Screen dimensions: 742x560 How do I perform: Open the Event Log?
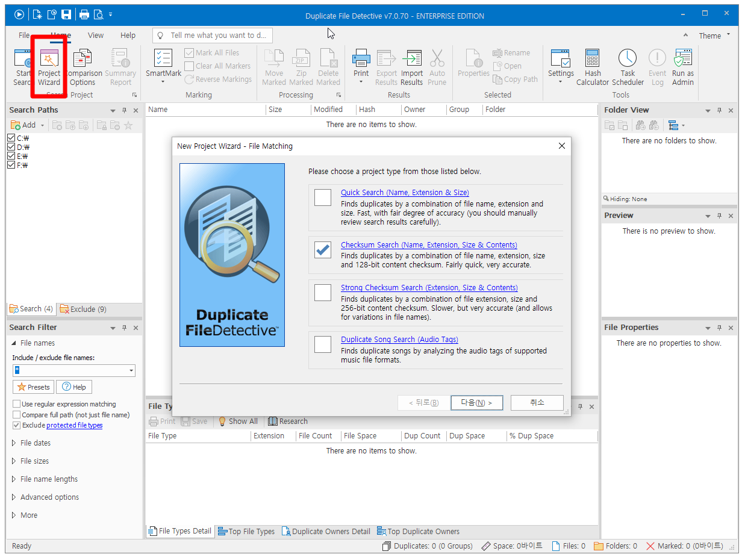pos(657,67)
